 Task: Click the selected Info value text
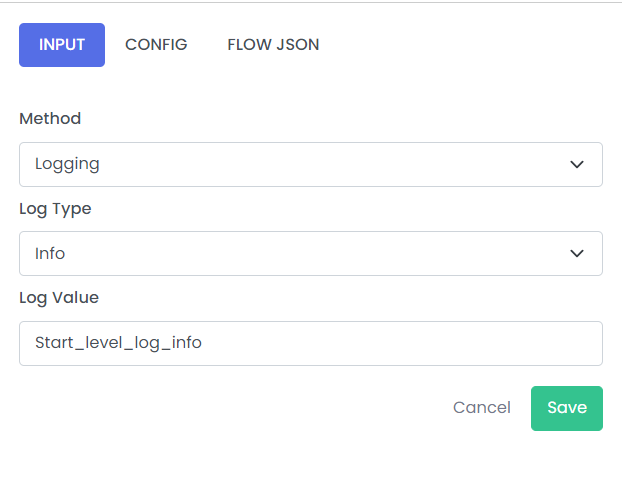50,253
